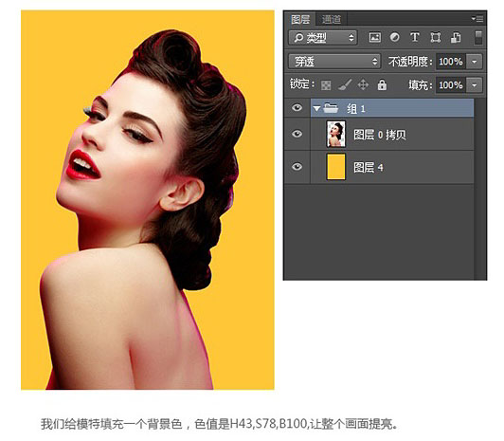Image resolution: width=504 pixels, height=441 pixels.
Task: Collapse the 组 1 group triangle
Action: [x=316, y=108]
